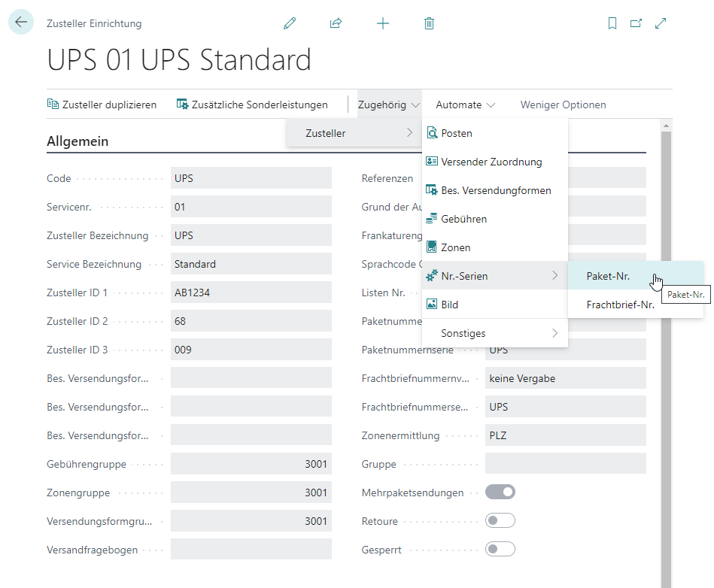The image size is (714, 588).
Task: Delete record using trash icon
Action: (429, 23)
